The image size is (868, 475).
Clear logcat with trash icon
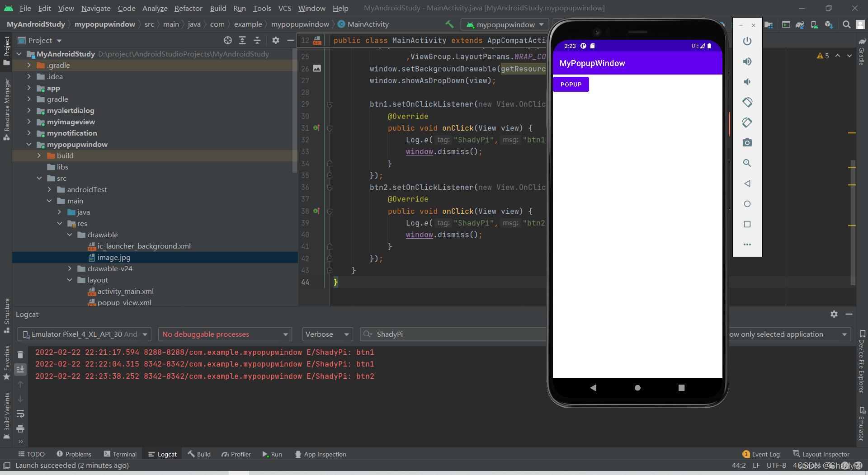(20, 354)
